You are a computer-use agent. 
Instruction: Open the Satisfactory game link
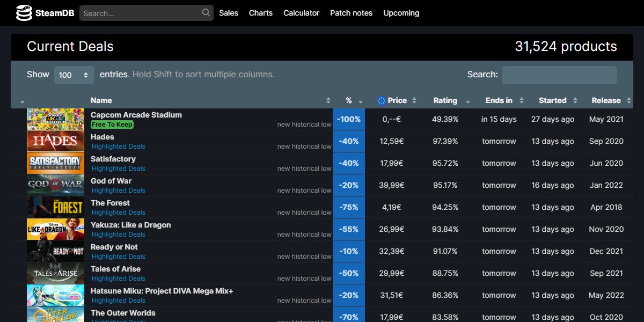tap(113, 159)
